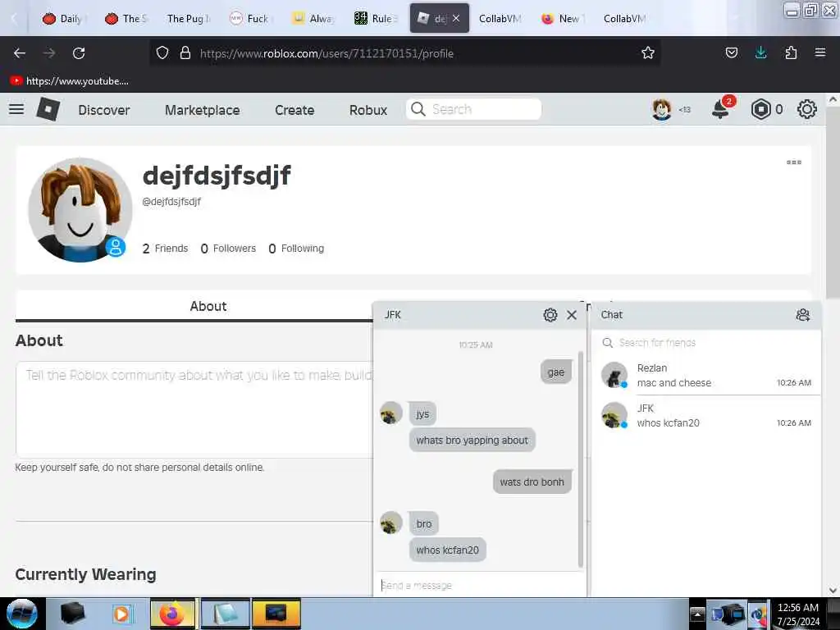Viewport: 840px width, 630px height.
Task: Click the 'whos kcfan20' message bubble
Action: [447, 550]
